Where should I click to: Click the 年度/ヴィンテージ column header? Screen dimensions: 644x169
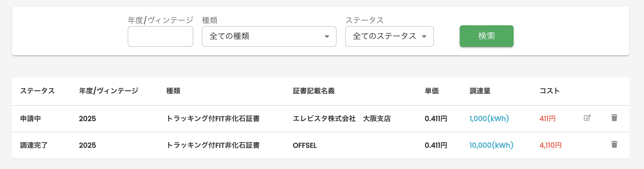click(109, 91)
